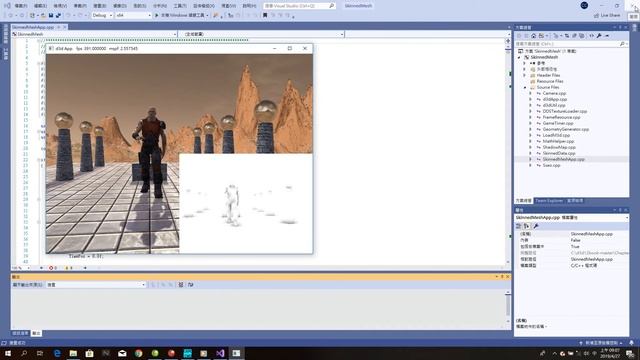Maximize the d3d App window
The width and height of the screenshot is (640, 360).
[290, 48]
